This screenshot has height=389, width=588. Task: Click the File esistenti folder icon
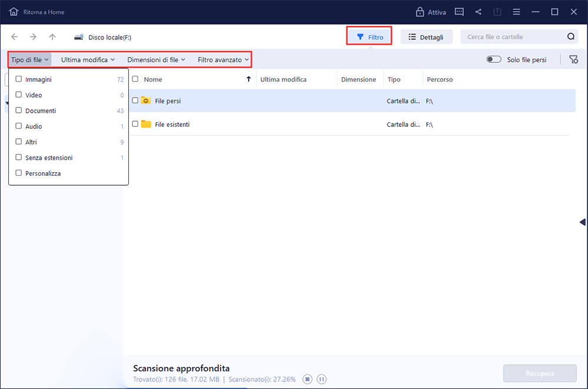tap(146, 124)
